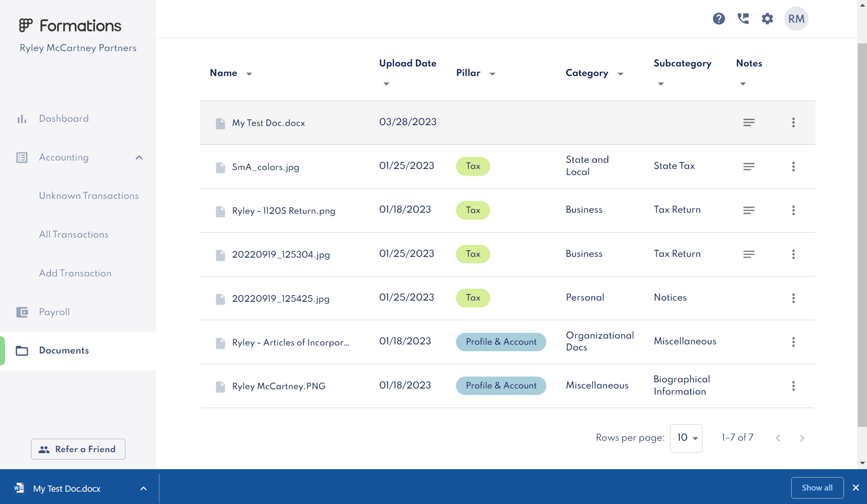The width and height of the screenshot is (867, 504).
Task: Open notes icon for SmA_colors.jpg row
Action: pyautogui.click(x=749, y=167)
